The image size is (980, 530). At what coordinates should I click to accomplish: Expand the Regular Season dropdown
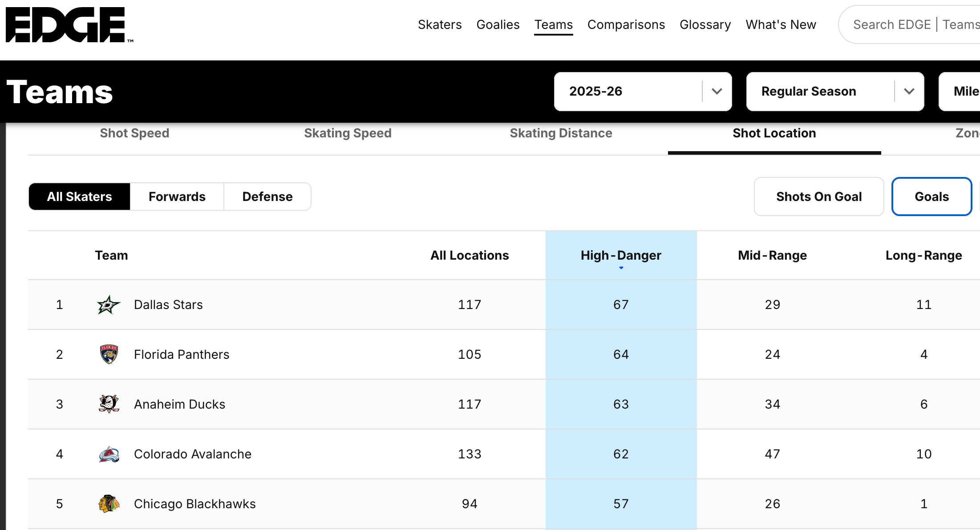pyautogui.click(x=834, y=92)
